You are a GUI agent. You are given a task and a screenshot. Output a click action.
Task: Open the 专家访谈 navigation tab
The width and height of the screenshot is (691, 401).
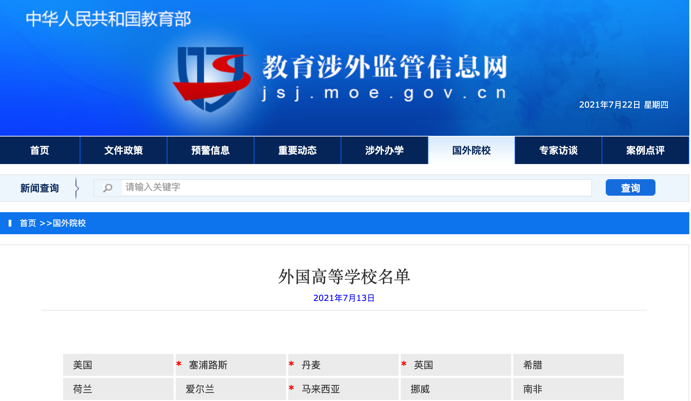558,151
